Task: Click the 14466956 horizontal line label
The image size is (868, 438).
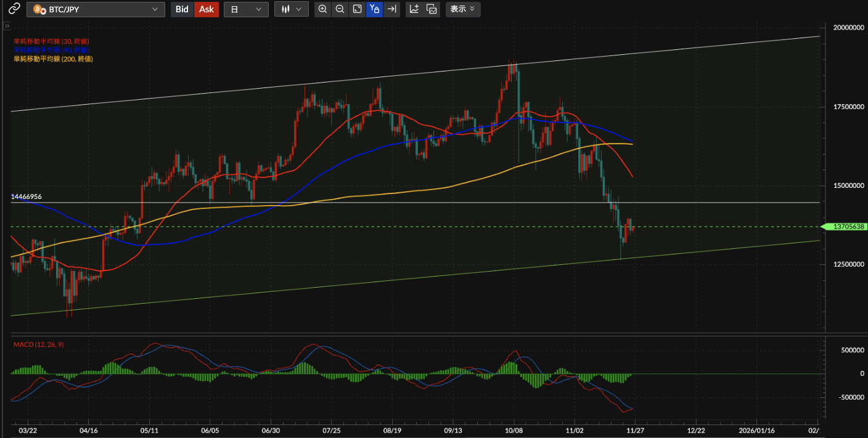Action: (27, 197)
